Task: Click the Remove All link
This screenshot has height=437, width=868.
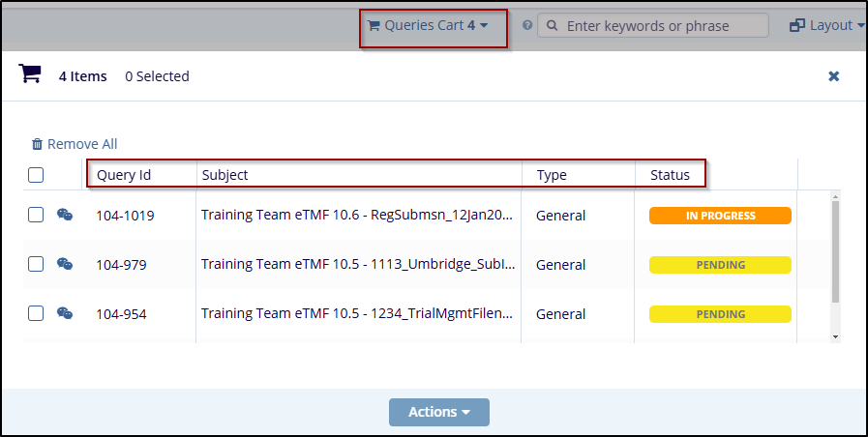Action: pyautogui.click(x=75, y=144)
